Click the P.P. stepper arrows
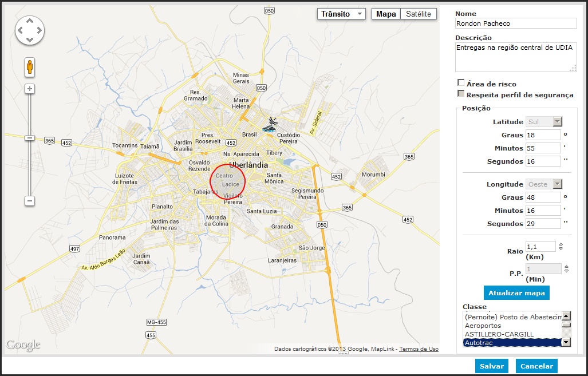The height and width of the screenshot is (376, 588). [566, 269]
